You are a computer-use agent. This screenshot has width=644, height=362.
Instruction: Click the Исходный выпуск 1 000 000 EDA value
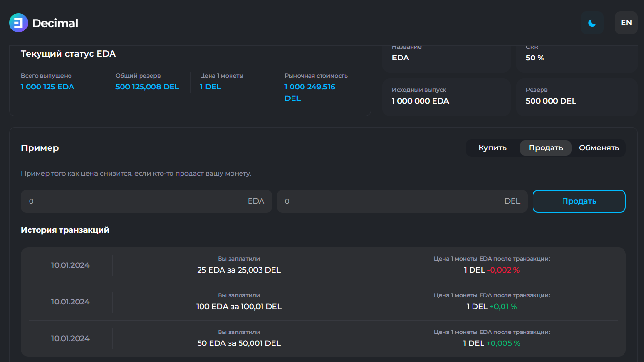click(421, 101)
